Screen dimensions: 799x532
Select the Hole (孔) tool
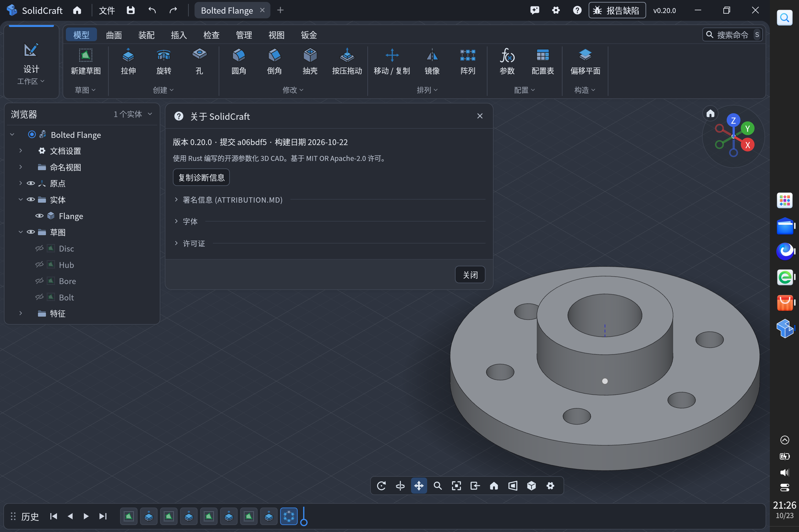click(x=200, y=62)
